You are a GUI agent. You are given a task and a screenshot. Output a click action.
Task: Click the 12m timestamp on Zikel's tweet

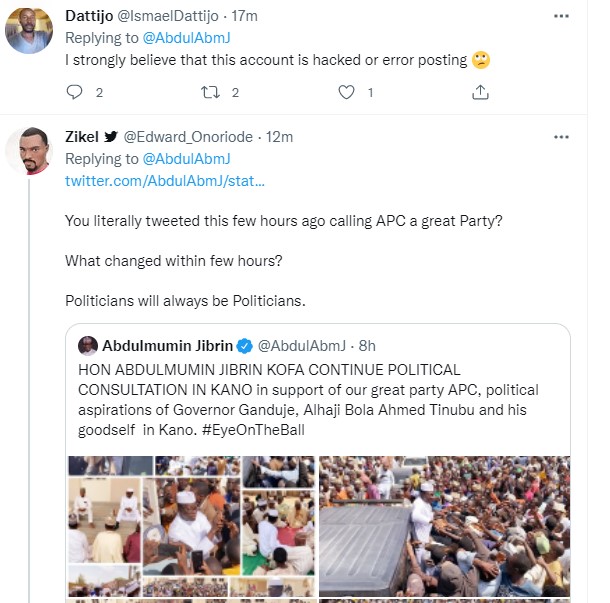point(279,137)
